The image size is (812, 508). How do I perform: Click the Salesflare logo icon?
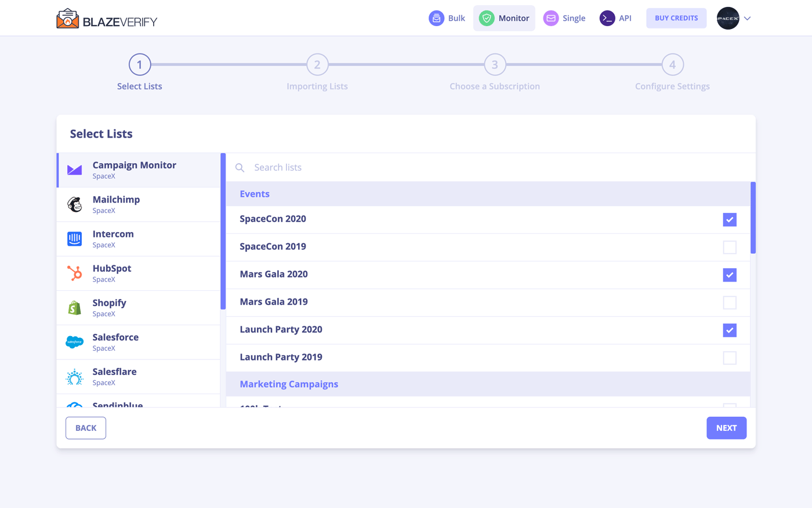point(74,377)
